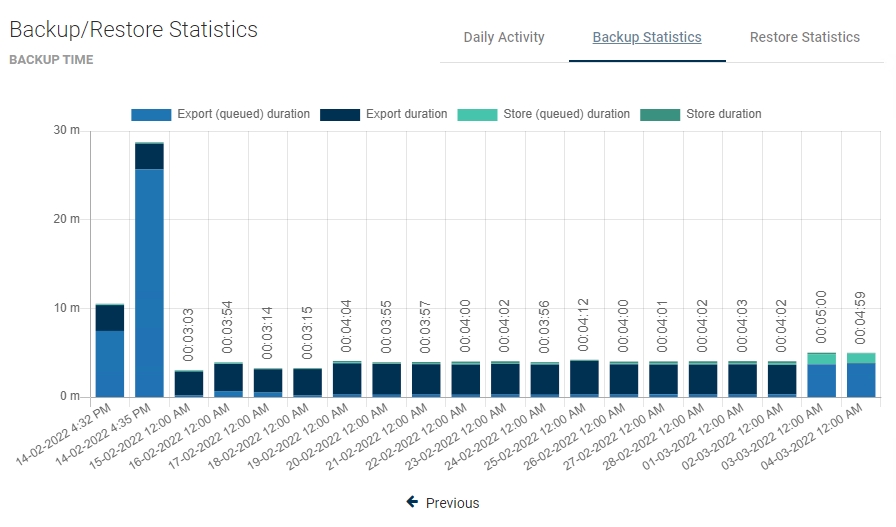
Task: Open the Restore Statistics tab
Action: pyautogui.click(x=804, y=37)
